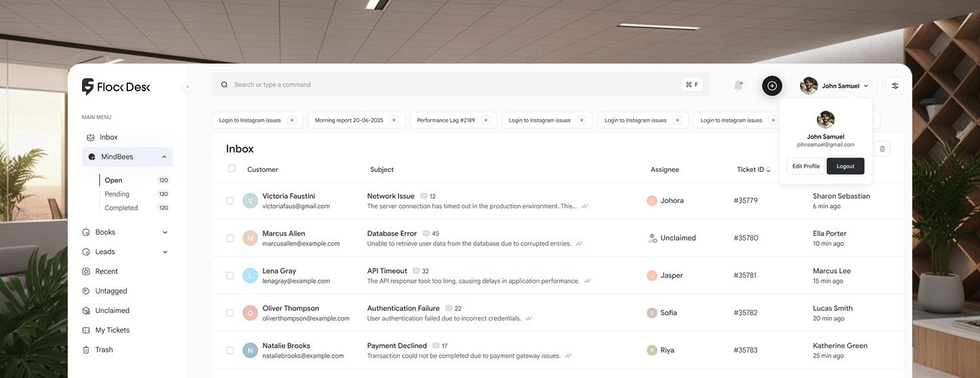Viewport: 980px width, 378px height.
Task: Open the Network Issue ticket subject
Action: point(391,196)
